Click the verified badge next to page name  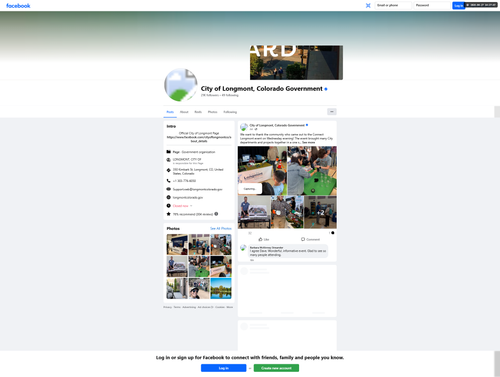coord(326,89)
